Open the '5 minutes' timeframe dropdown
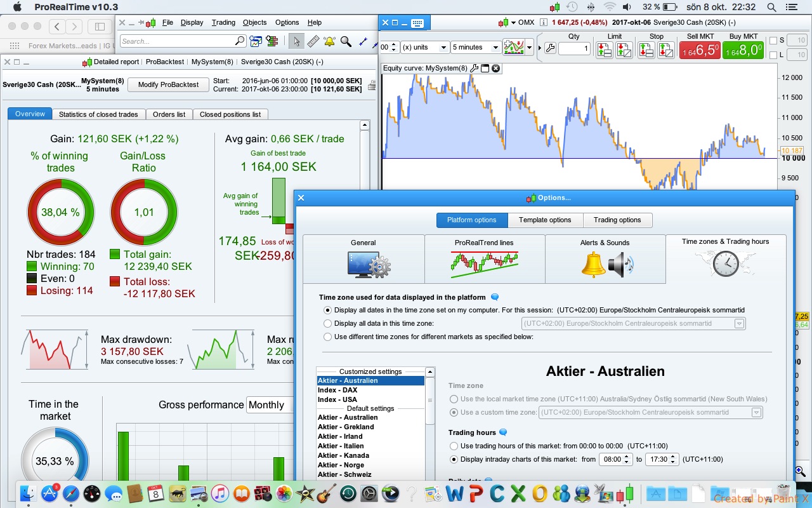The width and height of the screenshot is (812, 508). click(x=476, y=47)
